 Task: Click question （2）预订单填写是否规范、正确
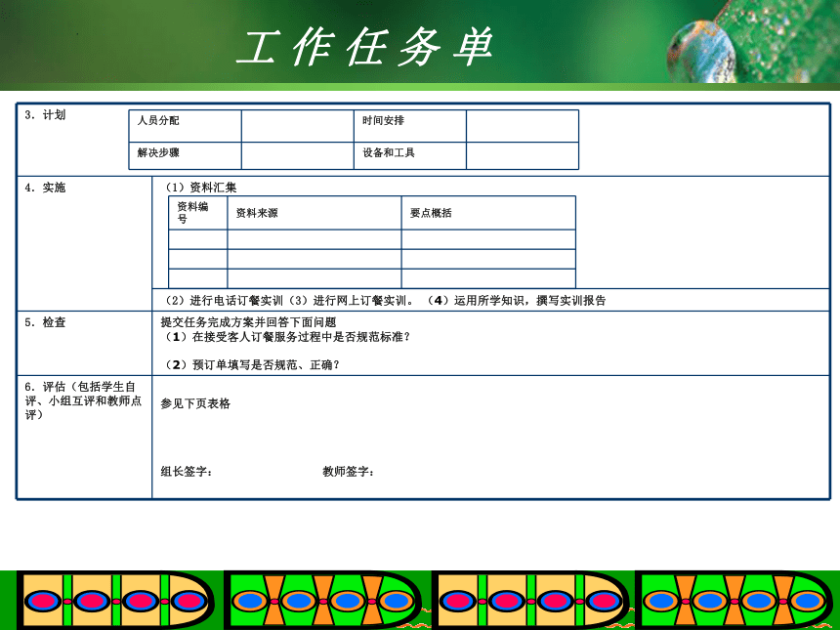[252, 365]
